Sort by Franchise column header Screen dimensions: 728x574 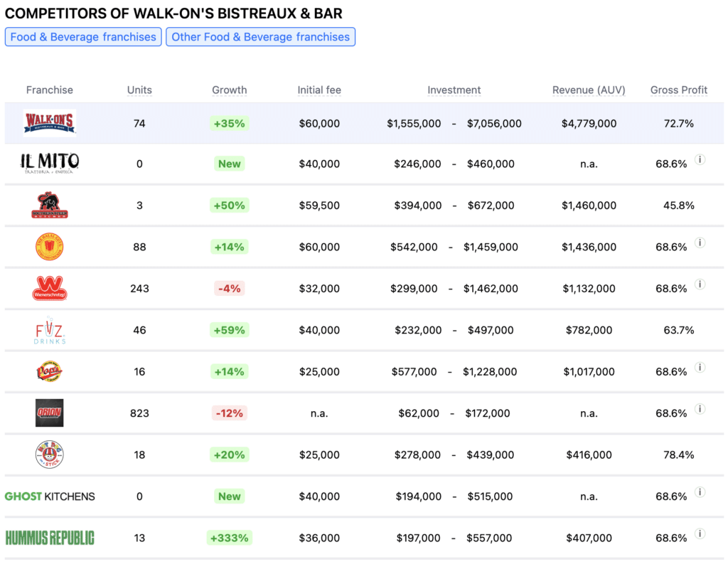[x=50, y=90]
